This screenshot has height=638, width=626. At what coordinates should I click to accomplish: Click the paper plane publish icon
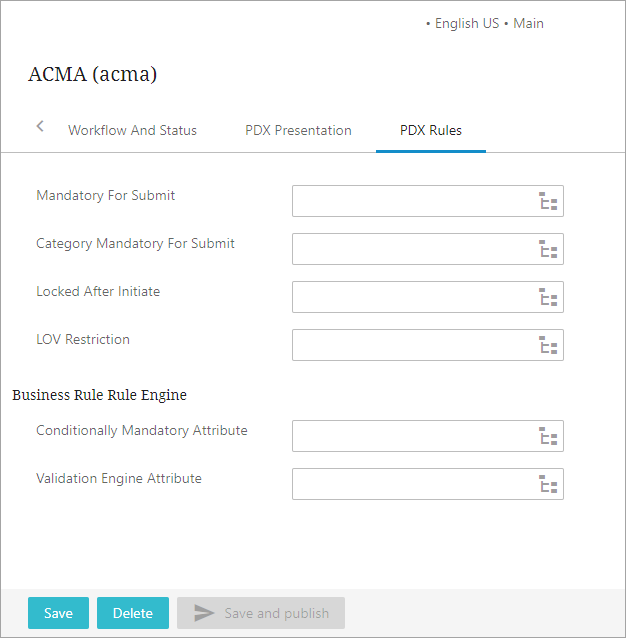coord(204,613)
